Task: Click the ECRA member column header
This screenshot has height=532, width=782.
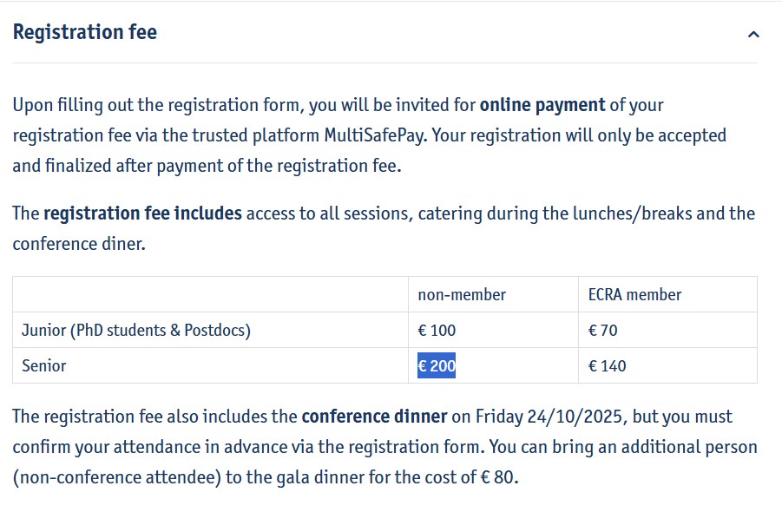Action: coord(634,295)
